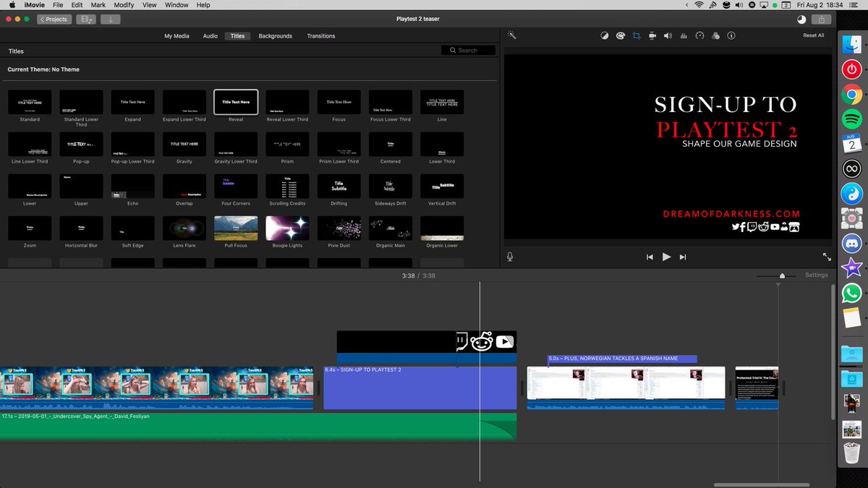Enter fullscreen playback in the viewer
This screenshot has height=488, width=868.
827,257
